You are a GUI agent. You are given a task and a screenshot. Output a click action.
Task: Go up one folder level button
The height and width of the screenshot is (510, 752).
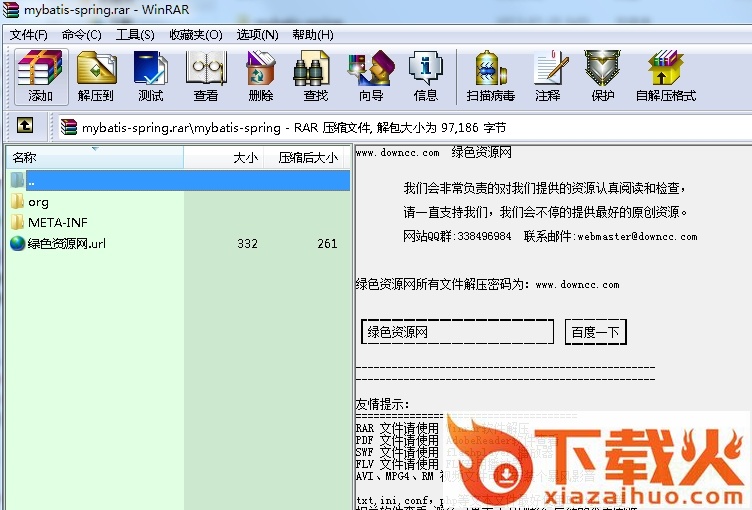coord(25,126)
